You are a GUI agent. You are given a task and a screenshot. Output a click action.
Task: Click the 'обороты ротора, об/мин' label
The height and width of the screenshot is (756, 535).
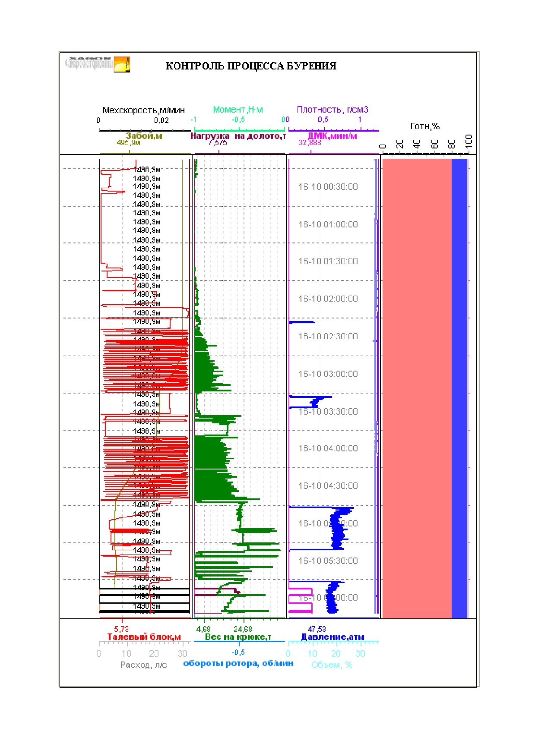coord(238,663)
